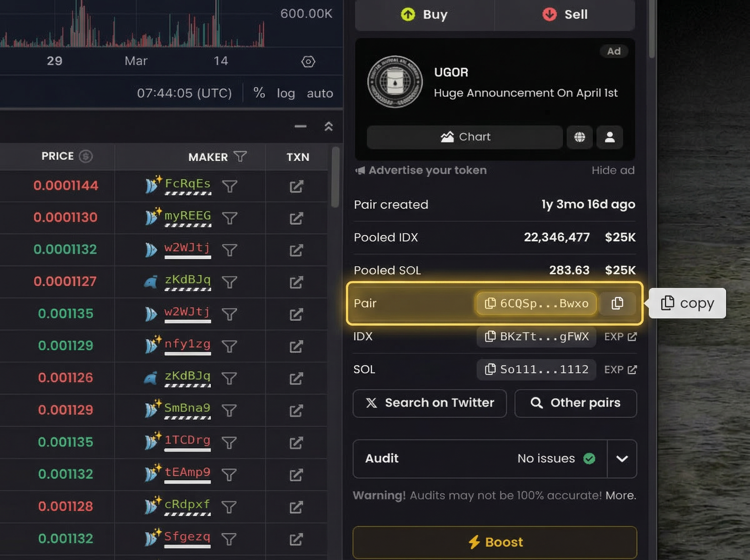Open SOL token in explorer EXP
Viewport: 750px width, 560px height.
[621, 369]
